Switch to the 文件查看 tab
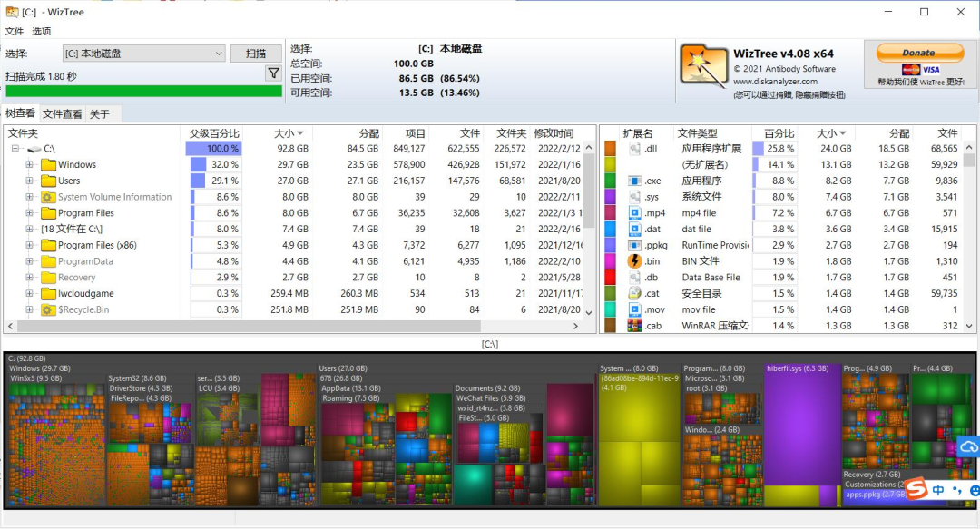 click(x=64, y=114)
